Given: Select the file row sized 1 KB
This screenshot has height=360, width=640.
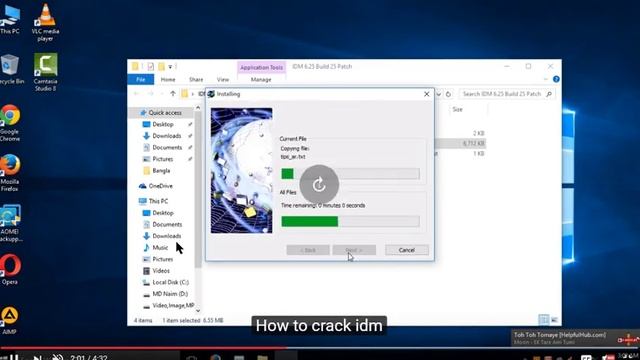Looking at the screenshot, I should point(460,153).
